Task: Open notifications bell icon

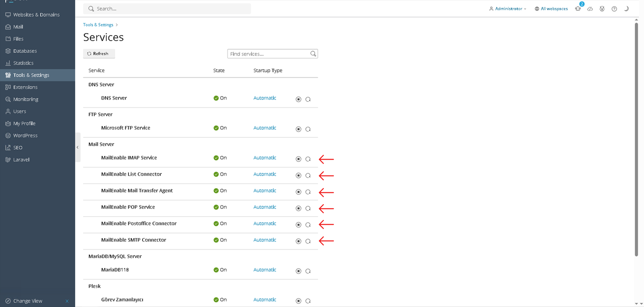Action: [x=578, y=8]
